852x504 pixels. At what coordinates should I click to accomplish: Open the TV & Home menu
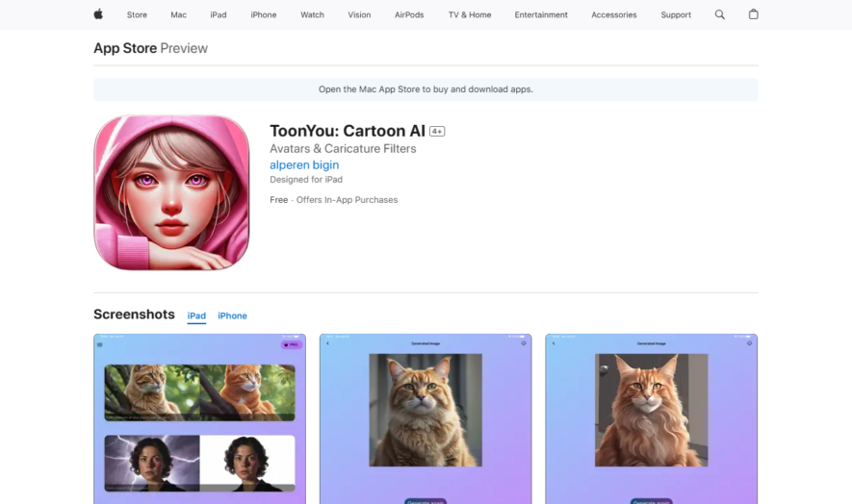click(x=470, y=14)
